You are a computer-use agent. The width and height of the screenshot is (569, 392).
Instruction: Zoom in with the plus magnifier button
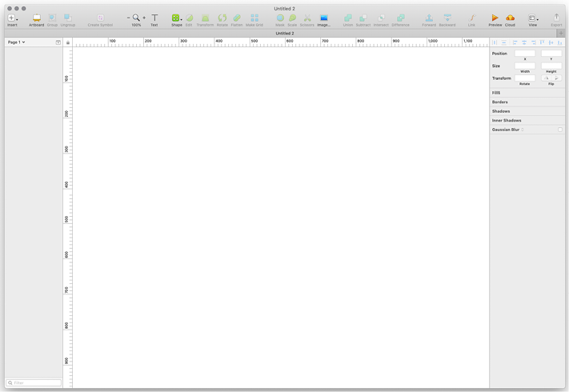[x=144, y=18]
